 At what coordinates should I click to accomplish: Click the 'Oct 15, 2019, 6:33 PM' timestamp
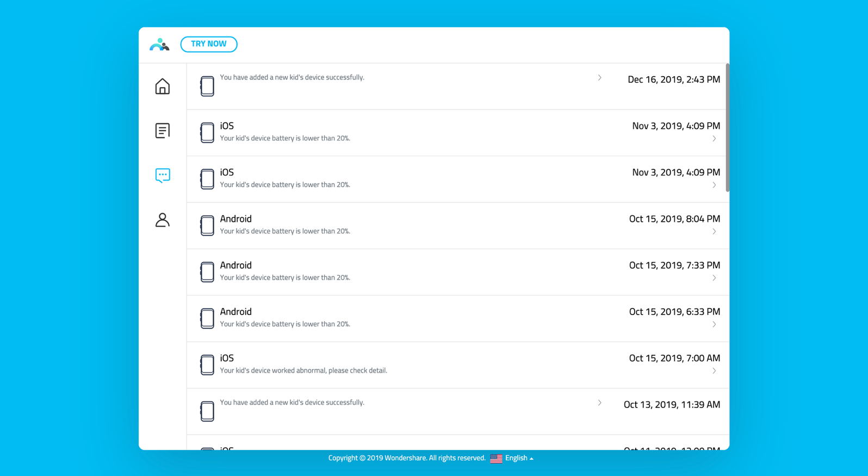point(674,312)
